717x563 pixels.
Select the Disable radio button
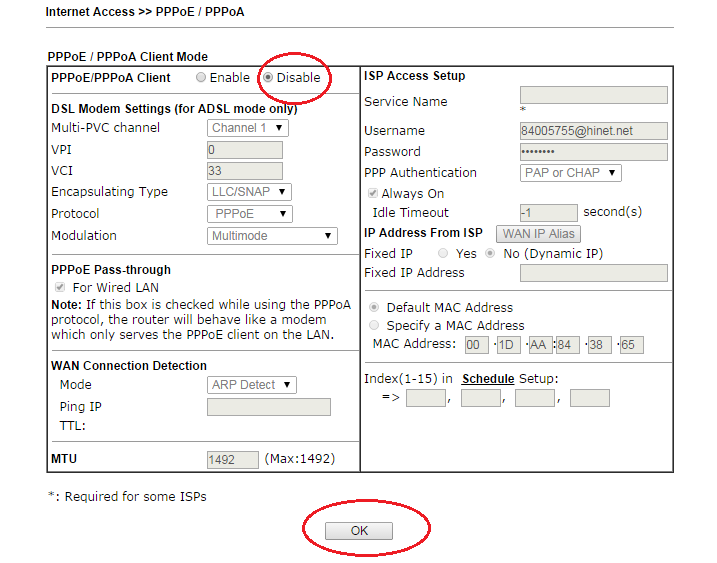(x=268, y=78)
